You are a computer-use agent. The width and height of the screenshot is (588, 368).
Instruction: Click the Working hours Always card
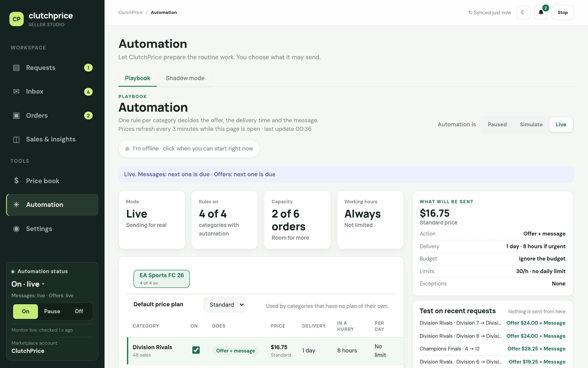(x=370, y=220)
